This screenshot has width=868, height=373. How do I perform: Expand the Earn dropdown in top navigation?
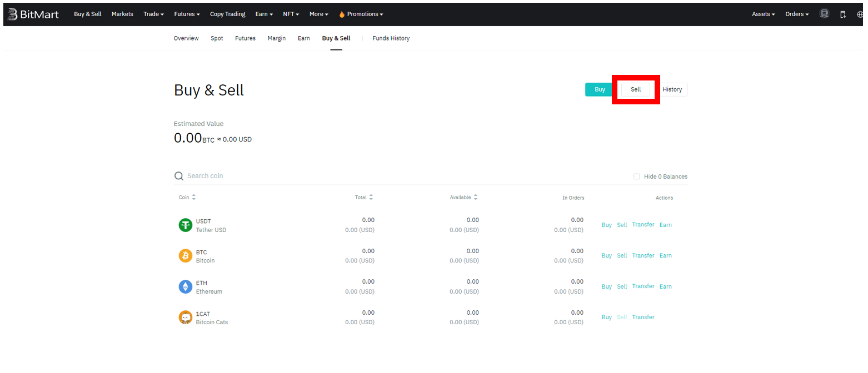click(x=264, y=14)
